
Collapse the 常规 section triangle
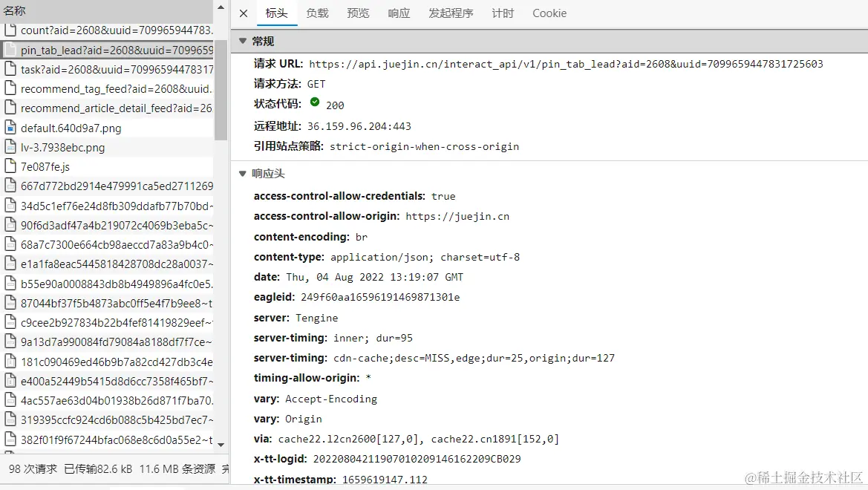coord(243,41)
